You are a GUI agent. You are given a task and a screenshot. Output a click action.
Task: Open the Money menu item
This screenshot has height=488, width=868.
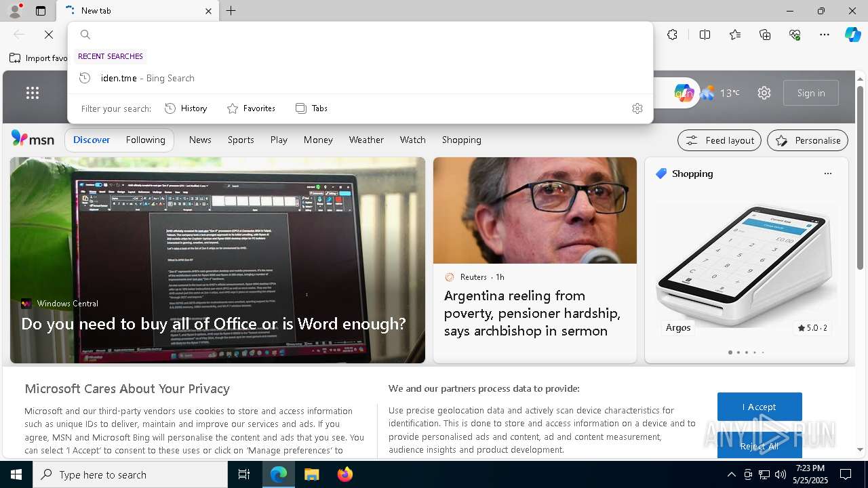[x=318, y=140]
